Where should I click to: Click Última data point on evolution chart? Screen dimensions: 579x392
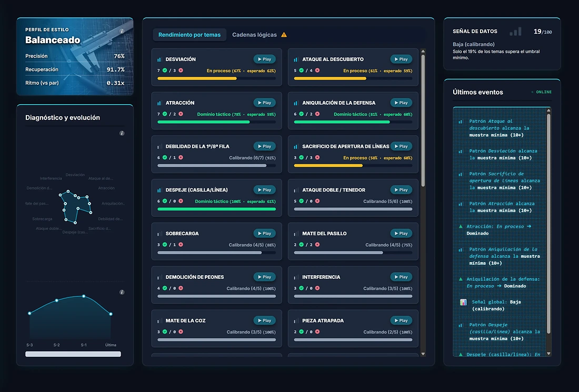[x=111, y=314]
